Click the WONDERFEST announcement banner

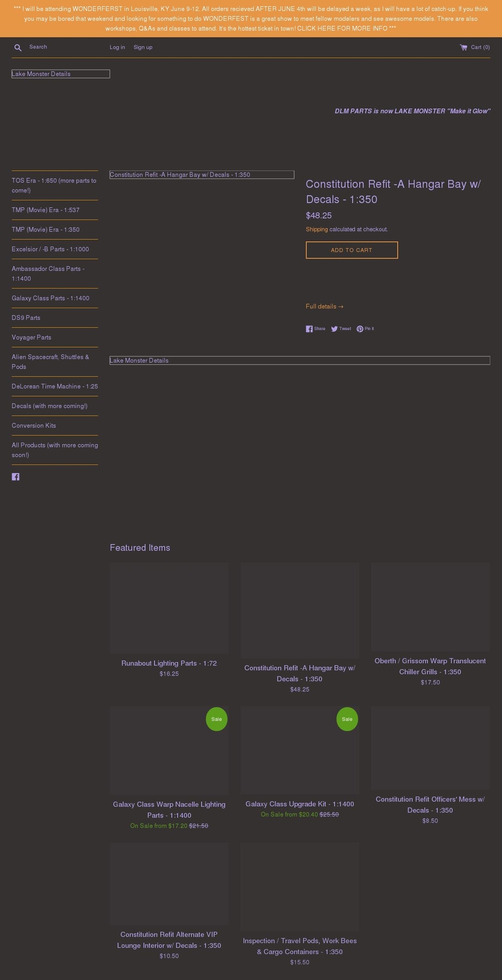(x=251, y=18)
